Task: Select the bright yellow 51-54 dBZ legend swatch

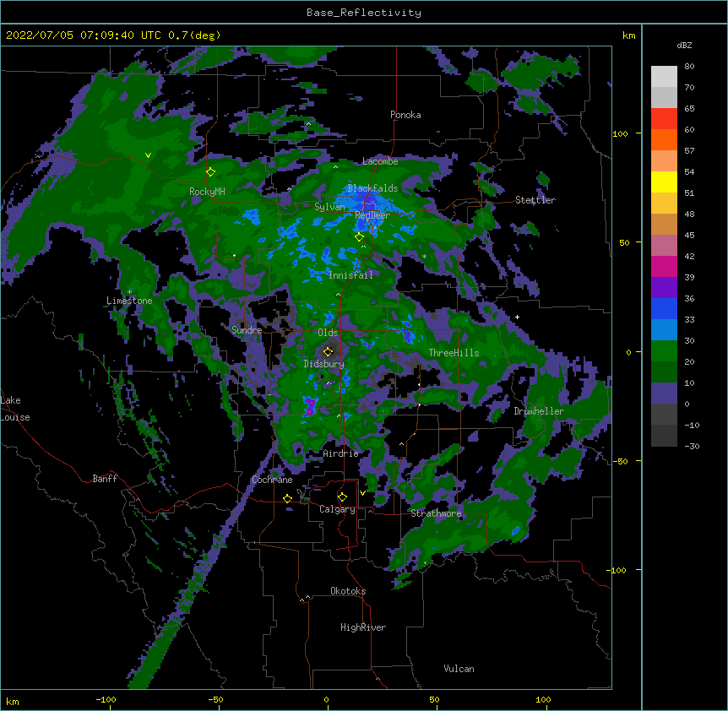Action: point(664,182)
